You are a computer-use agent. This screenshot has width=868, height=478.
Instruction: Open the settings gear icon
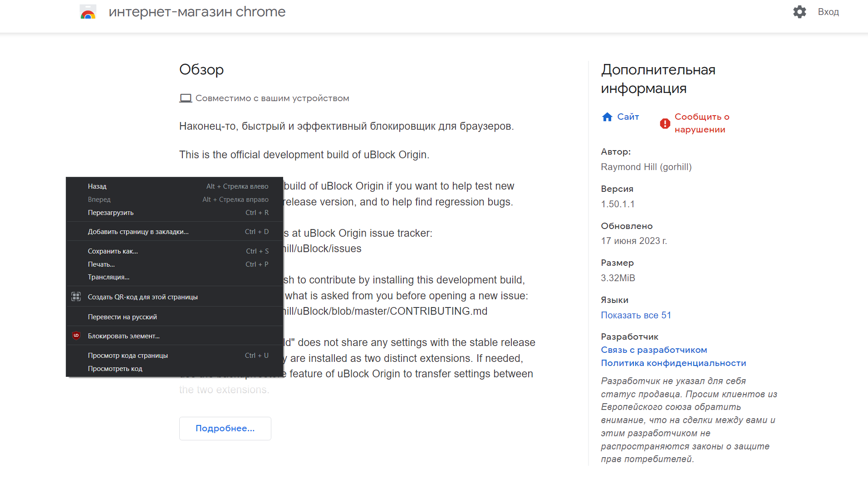click(799, 12)
